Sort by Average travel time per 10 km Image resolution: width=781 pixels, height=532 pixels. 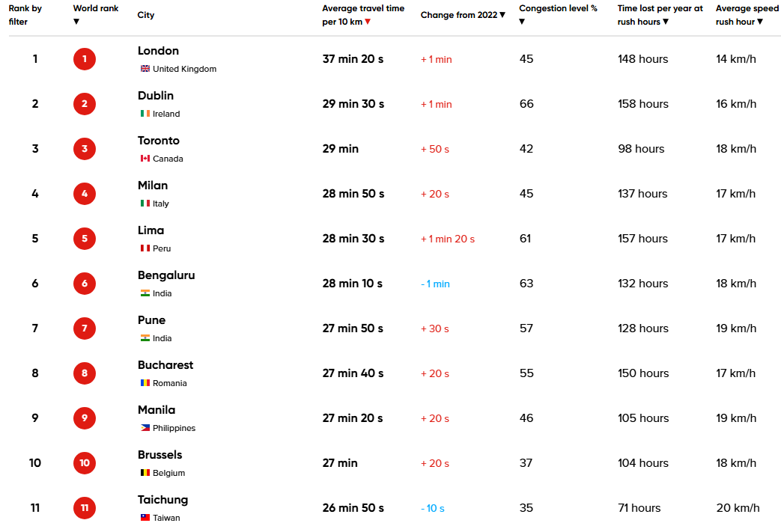[368, 22]
